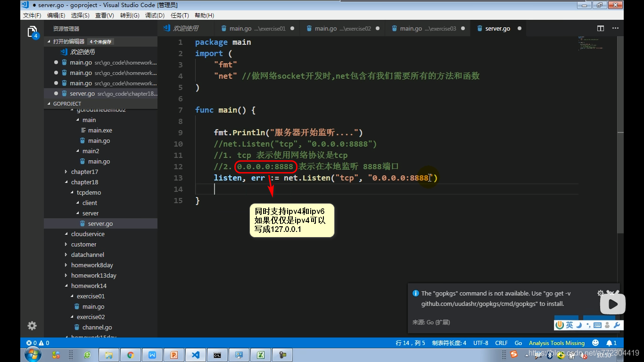The image size is (644, 362).
Task: Toggle the client folder in tree
Action: pyautogui.click(x=90, y=203)
